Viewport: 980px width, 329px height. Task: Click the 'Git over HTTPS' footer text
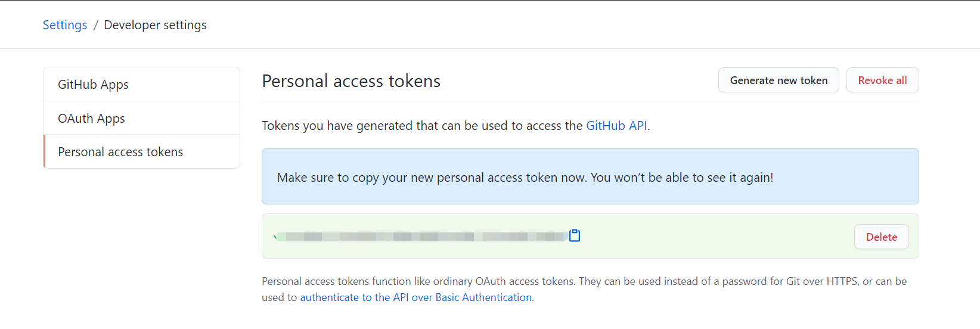click(821, 281)
